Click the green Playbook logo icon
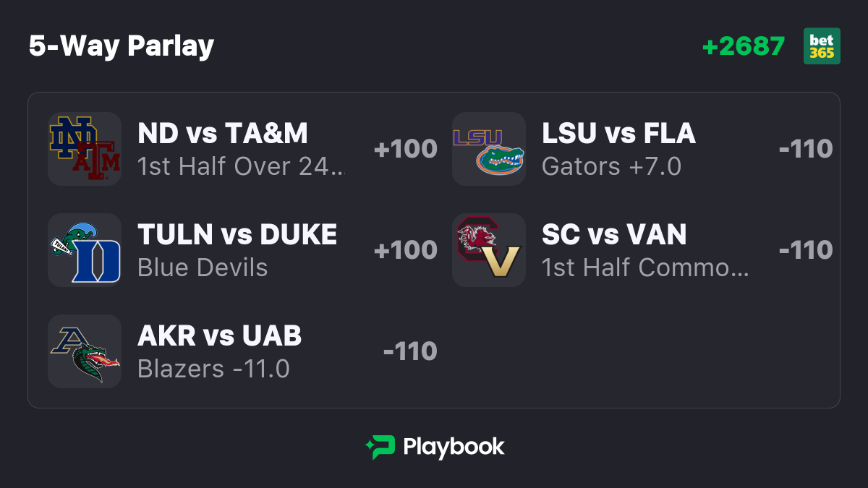 point(380,448)
